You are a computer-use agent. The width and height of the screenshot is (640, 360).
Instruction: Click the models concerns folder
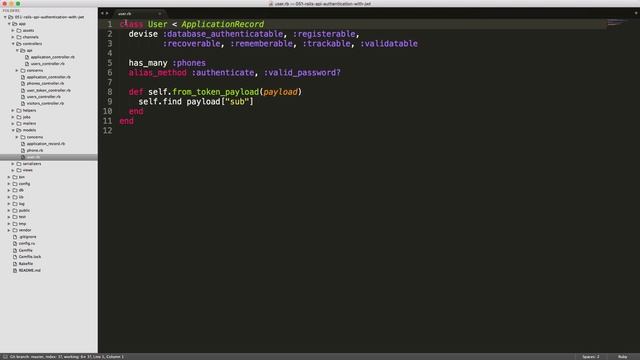point(34,137)
